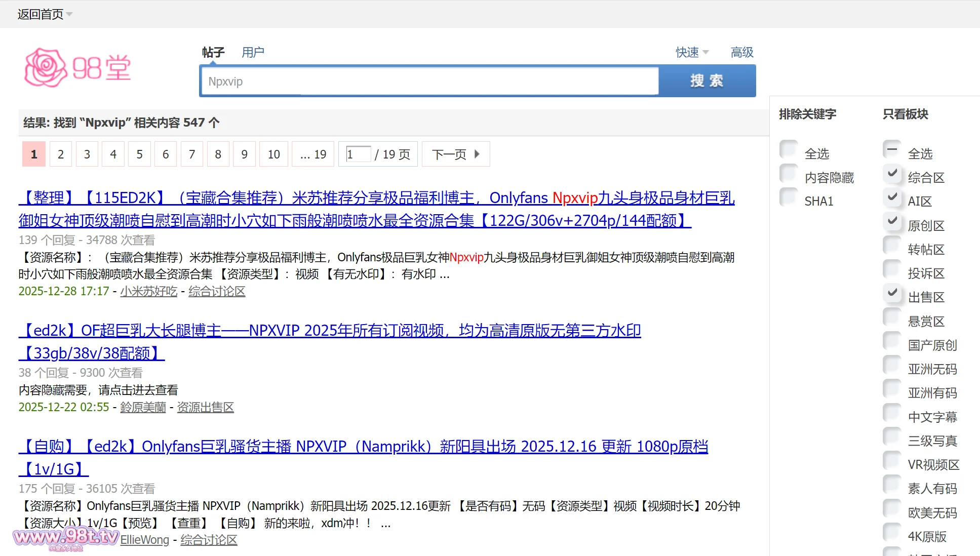Click the www.98t.tv watermark logo
Image resolution: width=980 pixels, height=556 pixels.
pyautogui.click(x=66, y=537)
